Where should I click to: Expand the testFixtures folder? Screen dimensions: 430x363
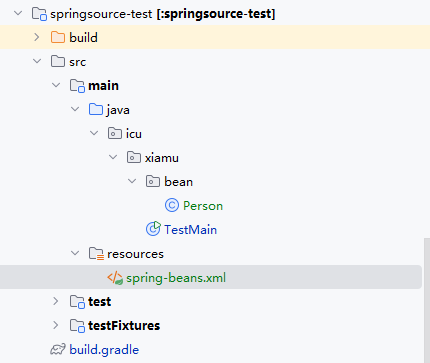56,325
